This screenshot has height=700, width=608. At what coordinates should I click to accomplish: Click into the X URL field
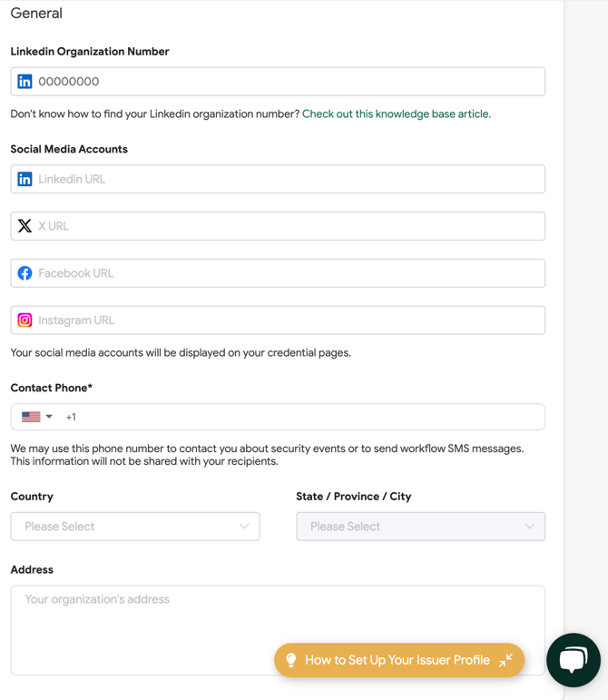pos(278,226)
